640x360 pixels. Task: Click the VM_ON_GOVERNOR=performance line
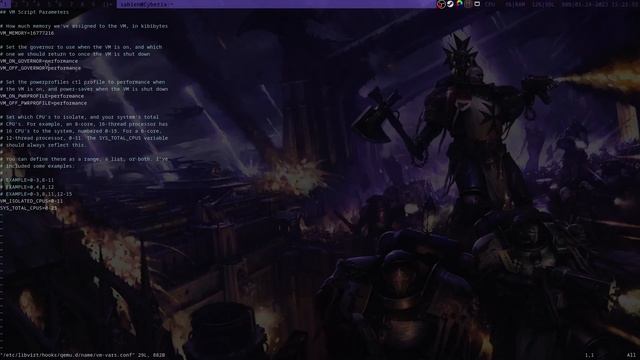(x=39, y=61)
